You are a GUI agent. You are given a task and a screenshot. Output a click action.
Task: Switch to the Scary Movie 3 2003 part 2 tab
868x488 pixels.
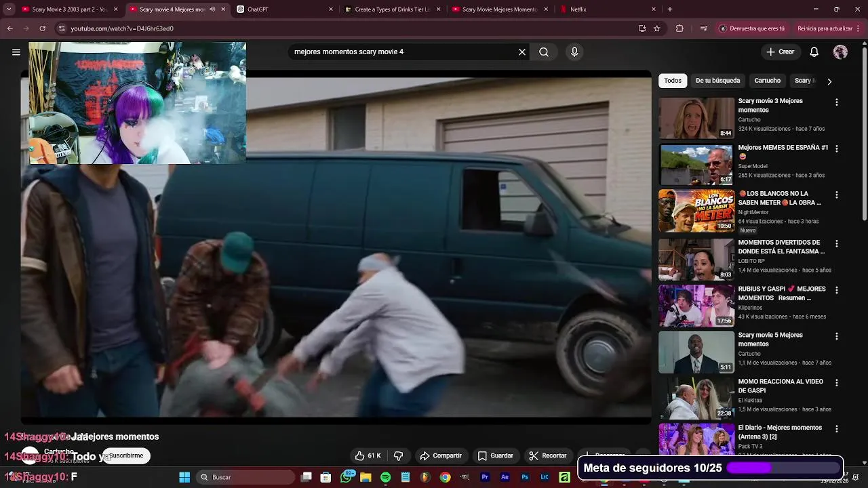(69, 9)
